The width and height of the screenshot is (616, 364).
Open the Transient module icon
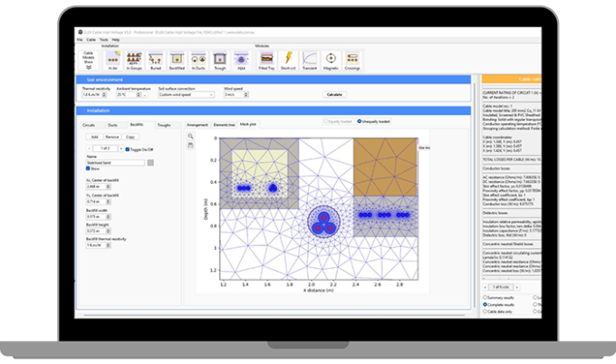(x=312, y=58)
